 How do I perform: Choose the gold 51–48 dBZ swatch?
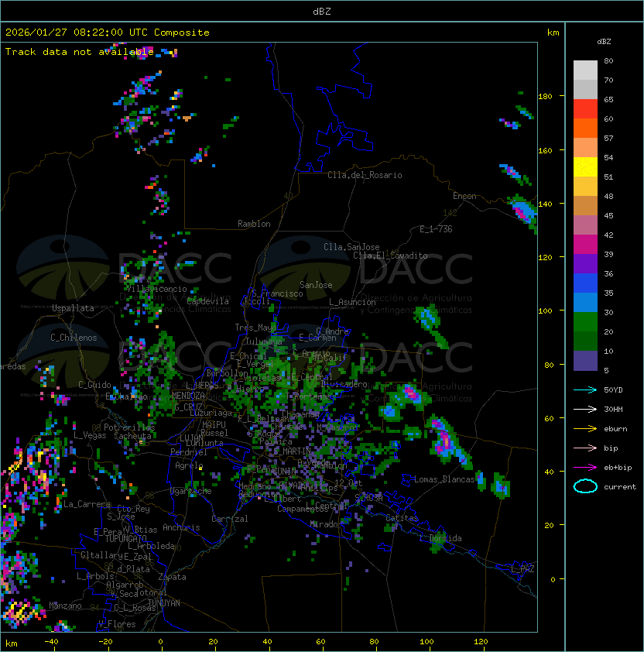pos(585,187)
